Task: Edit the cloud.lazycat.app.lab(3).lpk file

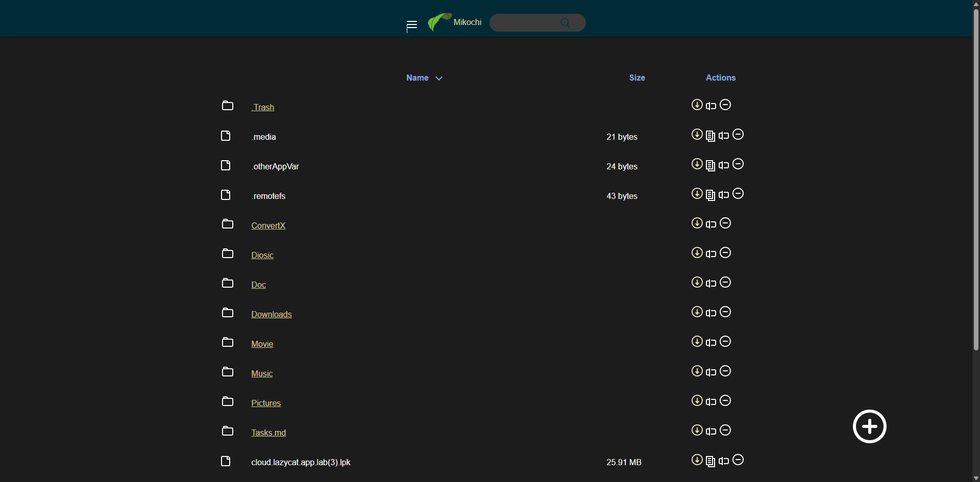Action: point(710,461)
